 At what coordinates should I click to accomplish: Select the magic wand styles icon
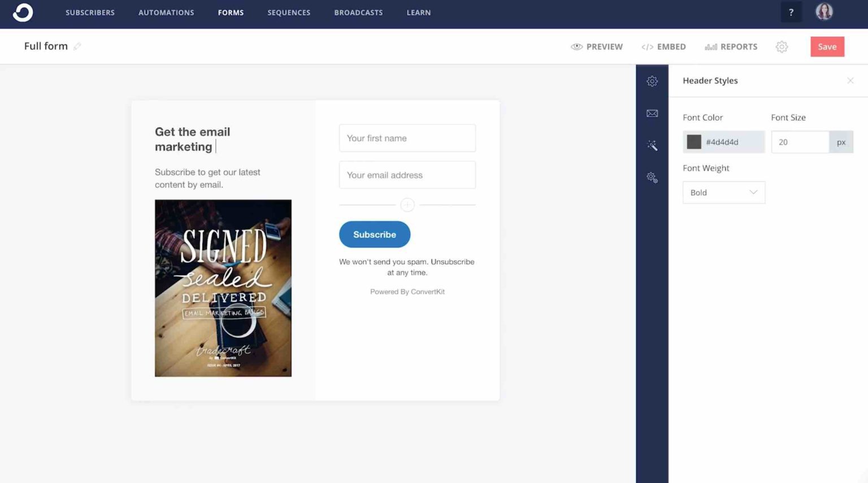point(652,145)
